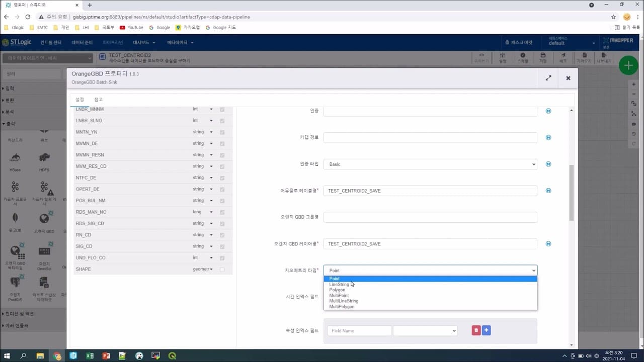Open the 데이터 파이프라인 - 배치 dropdown

[48, 58]
